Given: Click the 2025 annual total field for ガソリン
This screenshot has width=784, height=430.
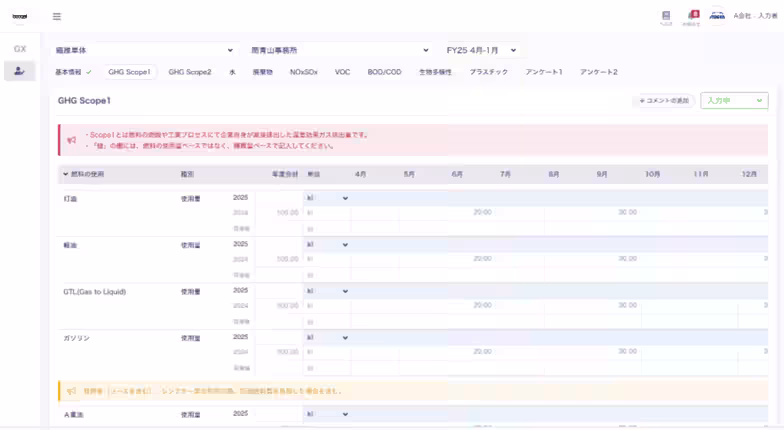Looking at the screenshot, I should pyautogui.click(x=279, y=338).
